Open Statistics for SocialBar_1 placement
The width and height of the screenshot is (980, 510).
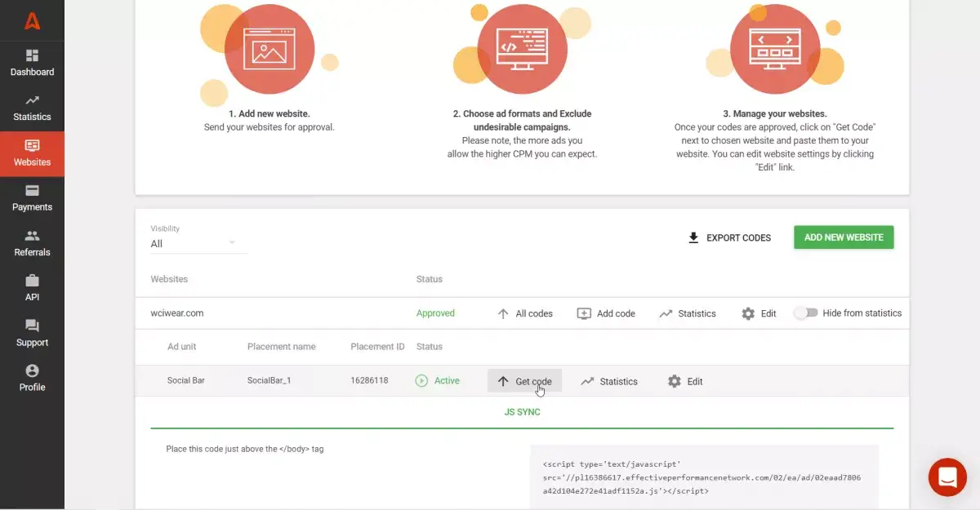click(x=609, y=381)
